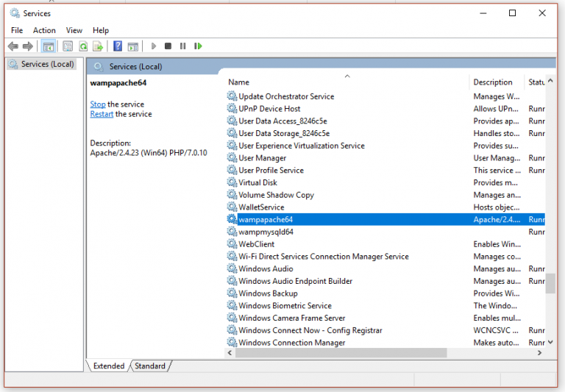Click the gear icon beside Windows Audio
The width and height of the screenshot is (565, 392).
pos(232,268)
